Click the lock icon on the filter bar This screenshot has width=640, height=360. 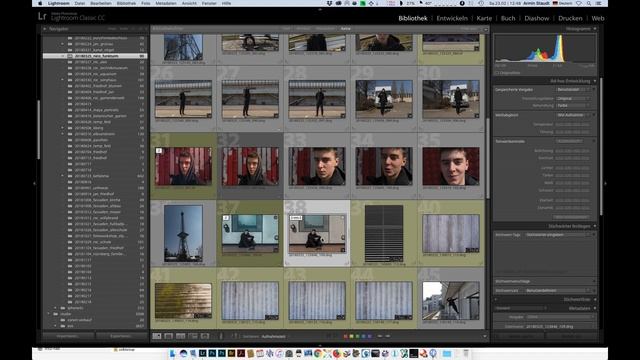[486, 29]
